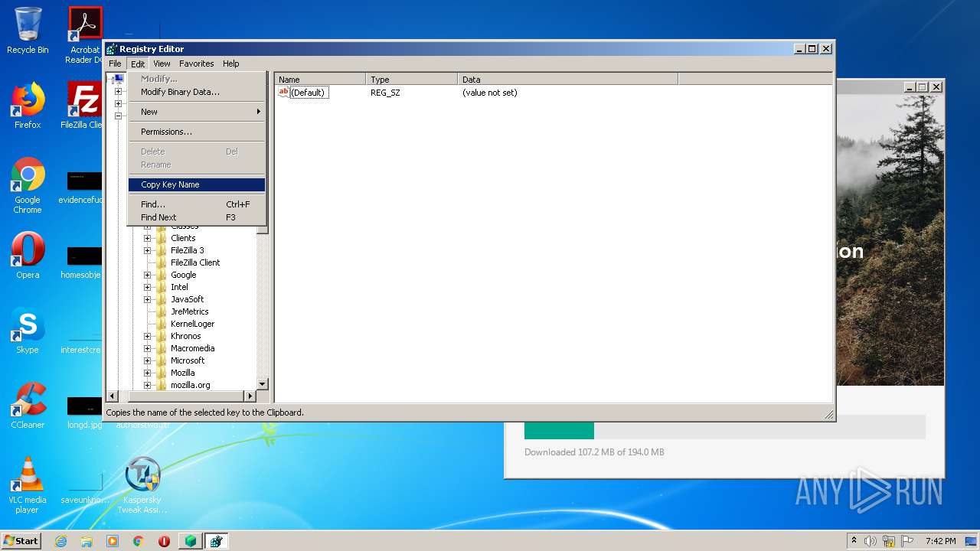
Task: Expand the Macromedia registry key
Action: [148, 348]
